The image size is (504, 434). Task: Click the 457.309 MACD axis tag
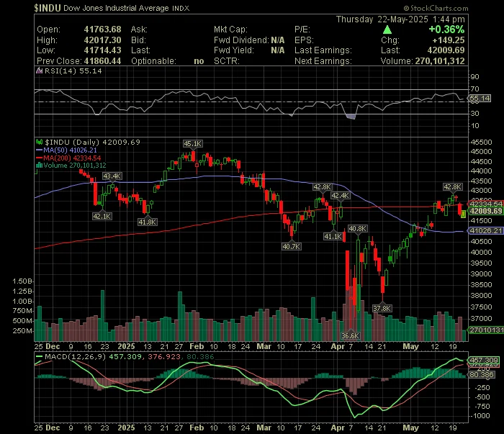(484, 361)
